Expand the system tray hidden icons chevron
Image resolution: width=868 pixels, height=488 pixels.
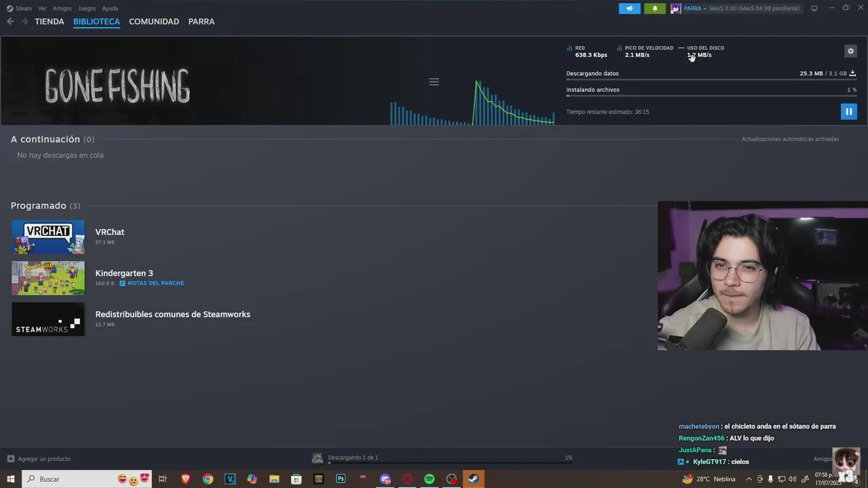coord(749,479)
